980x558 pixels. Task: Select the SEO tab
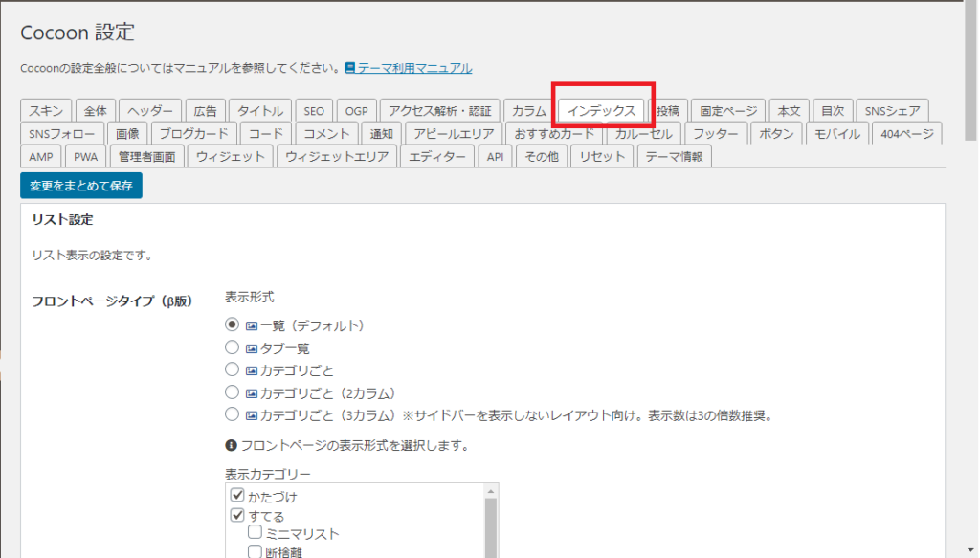tap(314, 111)
